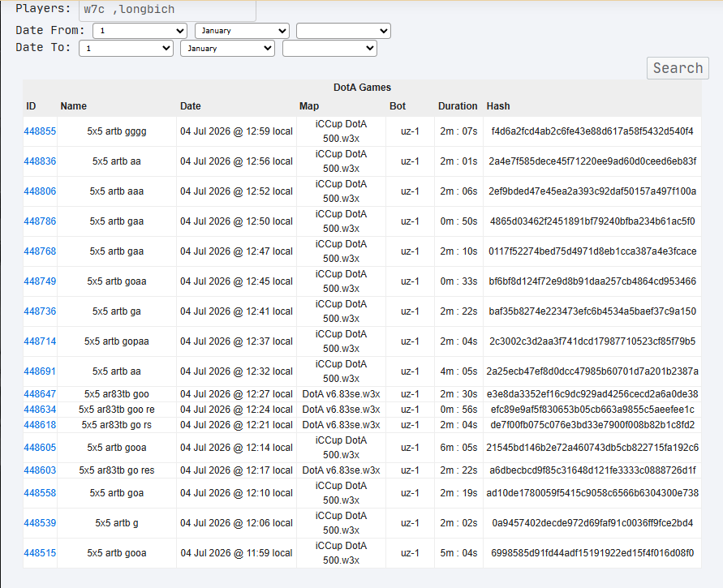Viewport: 723px width, 588px height.
Task: Click the Map column header
Action: [309, 106]
